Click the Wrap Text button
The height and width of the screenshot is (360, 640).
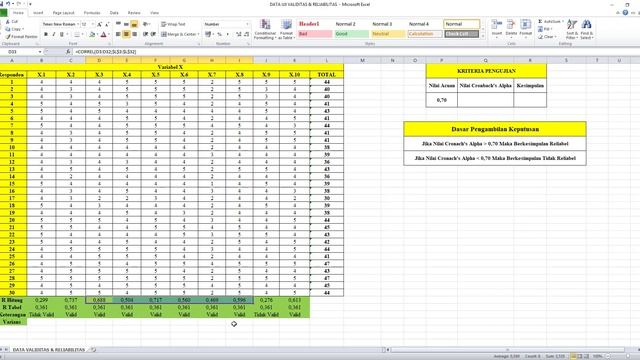(x=173, y=24)
